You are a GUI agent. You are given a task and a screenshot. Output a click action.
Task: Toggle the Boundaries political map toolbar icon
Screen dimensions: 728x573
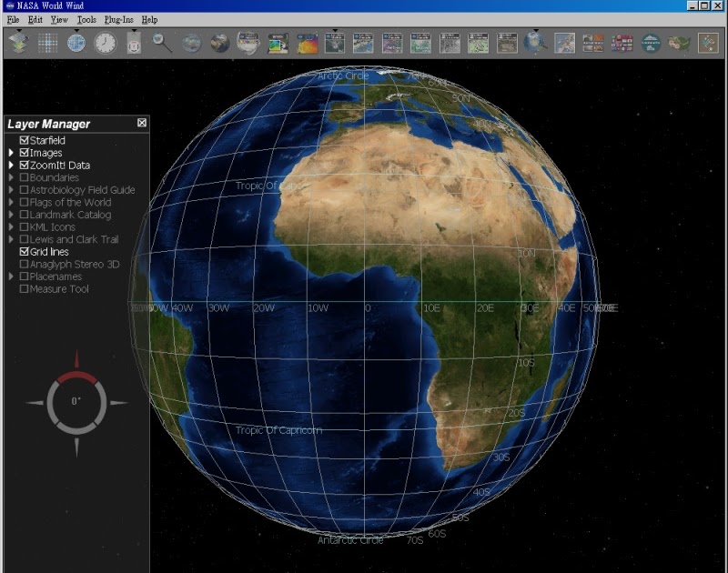[x=564, y=43]
